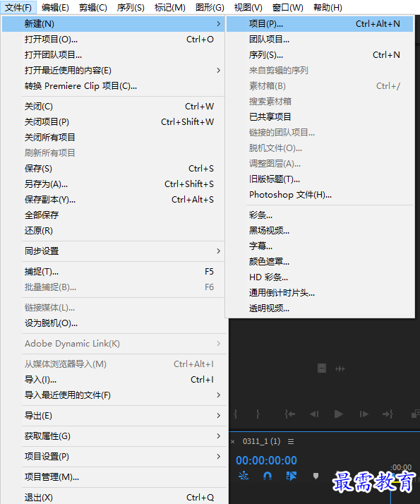Toggle the Linked Selection icon
The image size is (420, 504).
click(292, 476)
